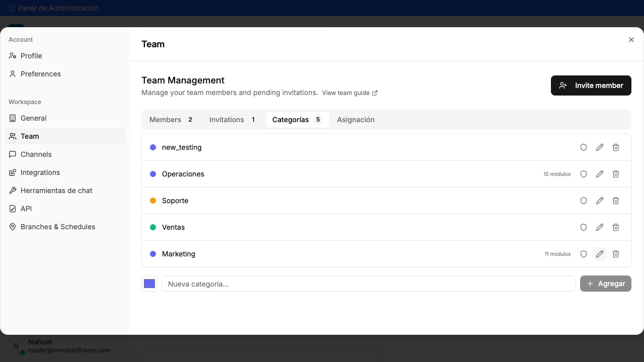
Task: Open Branches & Schedules settings
Action: tap(65, 227)
